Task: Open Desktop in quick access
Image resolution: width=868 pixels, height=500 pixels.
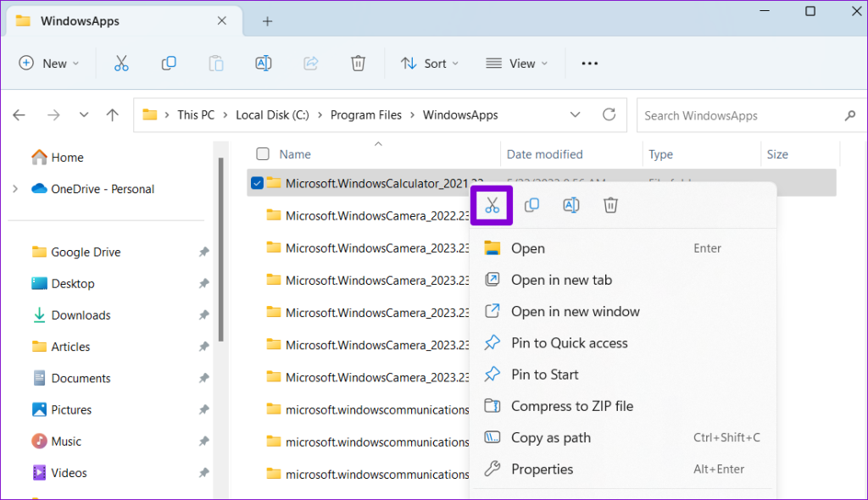Action: (x=63, y=284)
